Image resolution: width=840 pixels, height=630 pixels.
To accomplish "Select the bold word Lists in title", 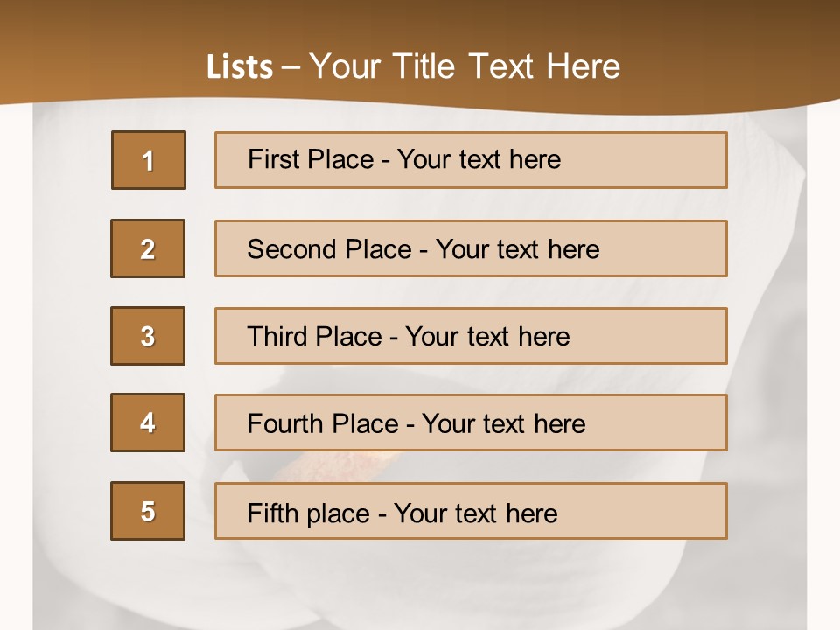I will (239, 67).
